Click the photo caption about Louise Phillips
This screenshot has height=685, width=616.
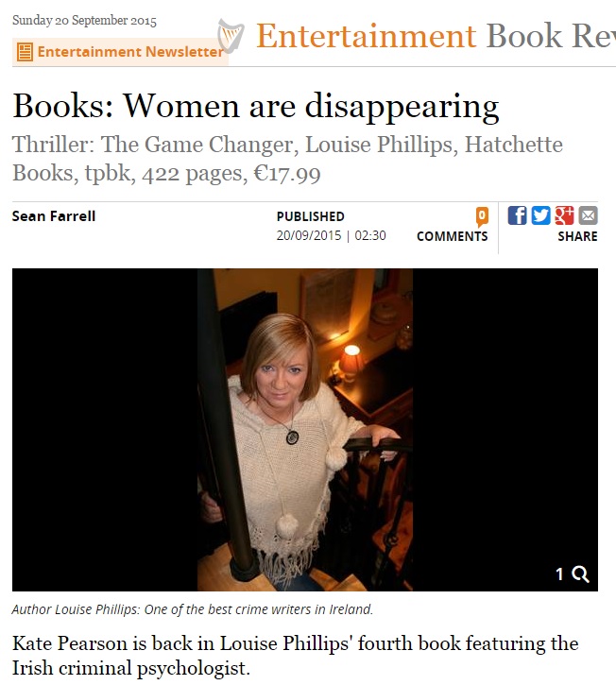click(193, 609)
